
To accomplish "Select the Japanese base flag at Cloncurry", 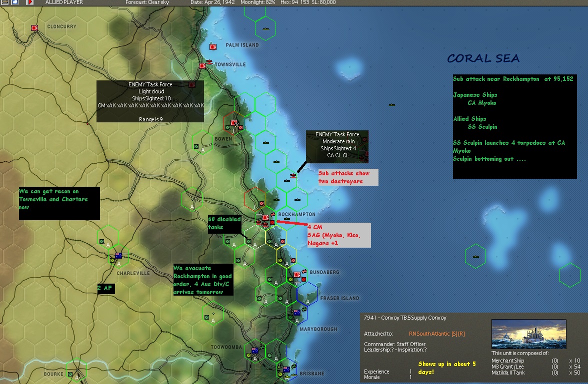I will 34,28.
